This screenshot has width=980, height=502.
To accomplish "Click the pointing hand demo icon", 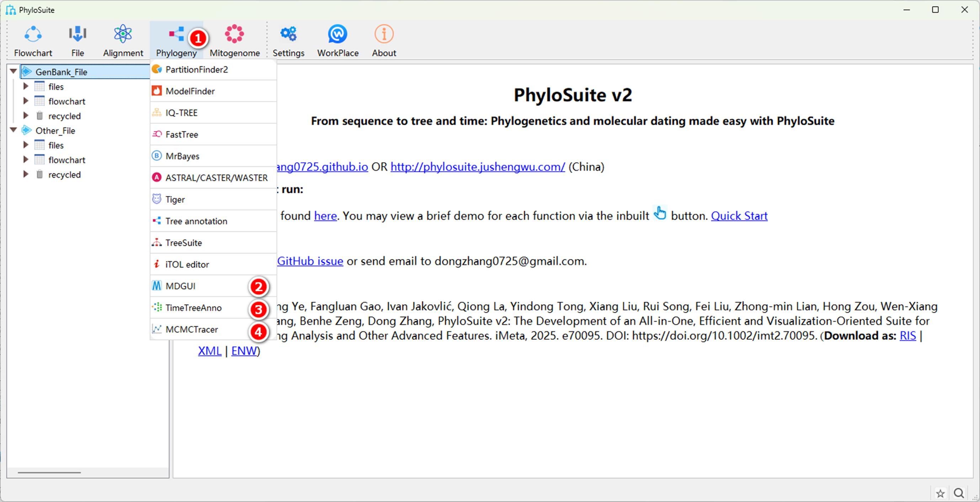I will click(x=660, y=213).
